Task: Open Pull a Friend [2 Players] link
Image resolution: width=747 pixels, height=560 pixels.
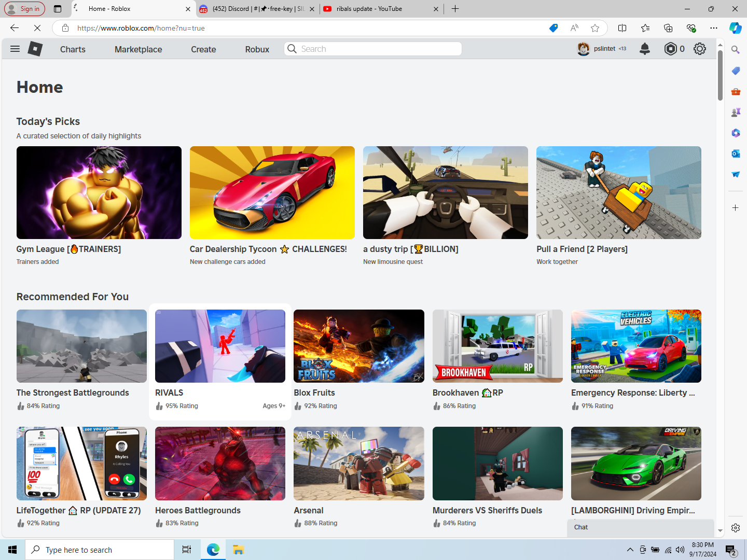Action: pos(582,249)
